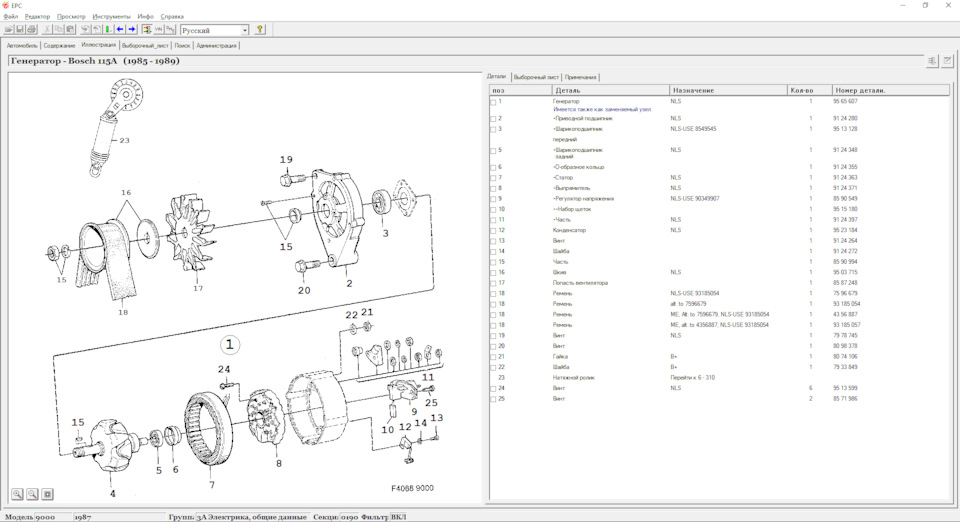
Task: Sort by the Назначение column header
Action: point(728,90)
